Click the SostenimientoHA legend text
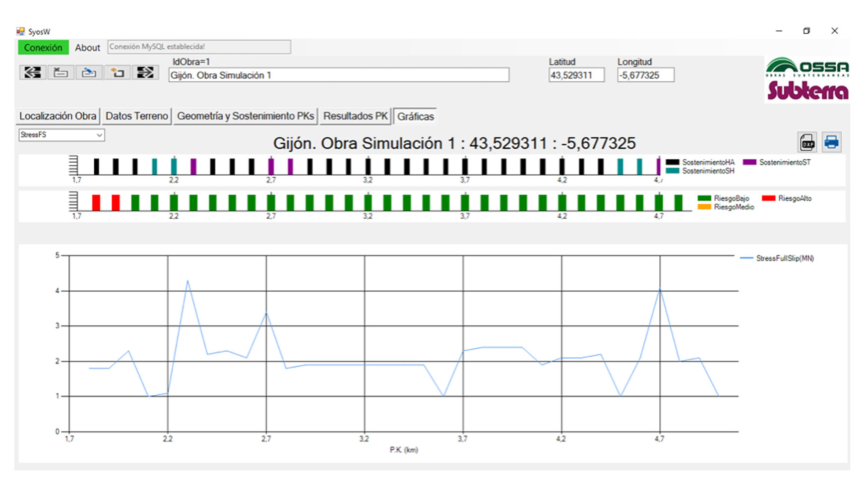 coord(708,162)
